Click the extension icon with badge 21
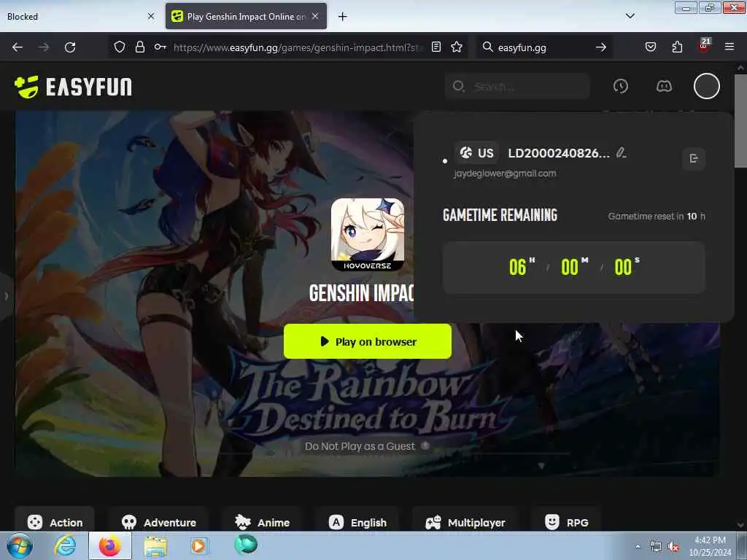This screenshot has width=747, height=560. tap(704, 46)
